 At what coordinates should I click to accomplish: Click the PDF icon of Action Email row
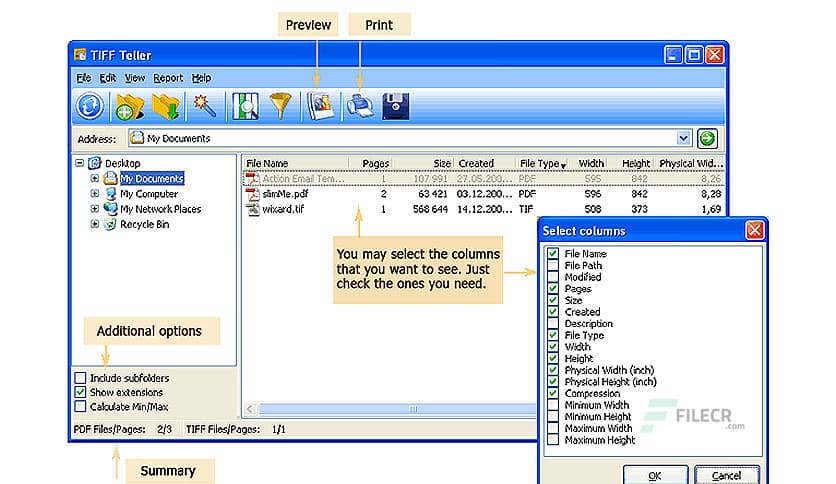click(252, 179)
